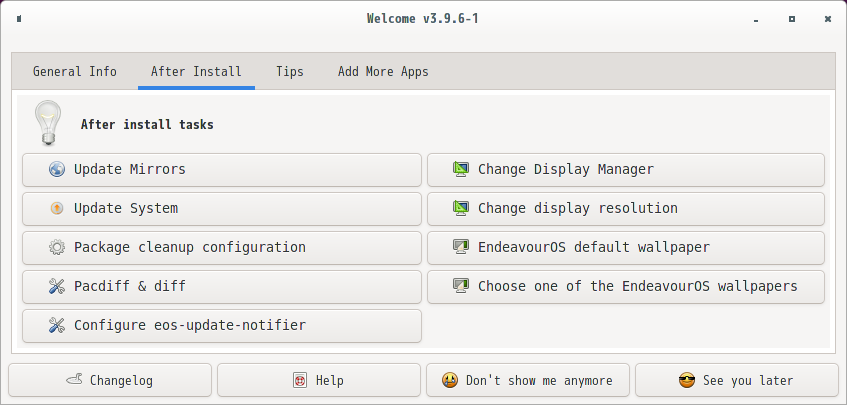Launch Pacdiff & diff
847x405 pixels.
coord(221,286)
